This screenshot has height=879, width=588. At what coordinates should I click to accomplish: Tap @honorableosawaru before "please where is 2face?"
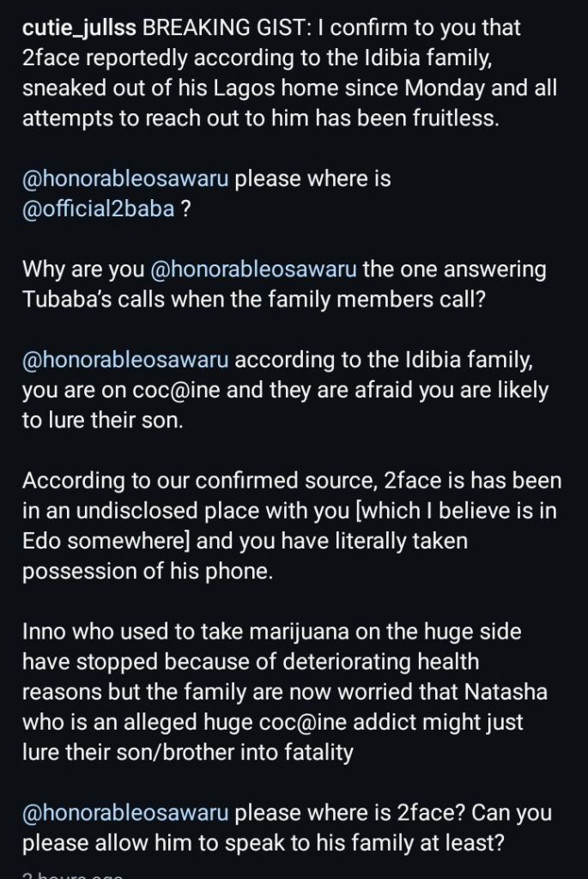[125, 812]
